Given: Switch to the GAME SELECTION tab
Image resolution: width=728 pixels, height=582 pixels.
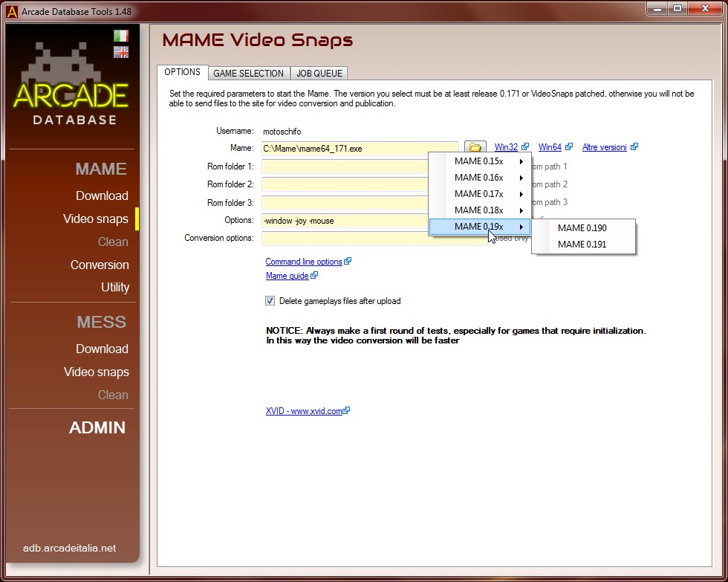Looking at the screenshot, I should coord(248,74).
